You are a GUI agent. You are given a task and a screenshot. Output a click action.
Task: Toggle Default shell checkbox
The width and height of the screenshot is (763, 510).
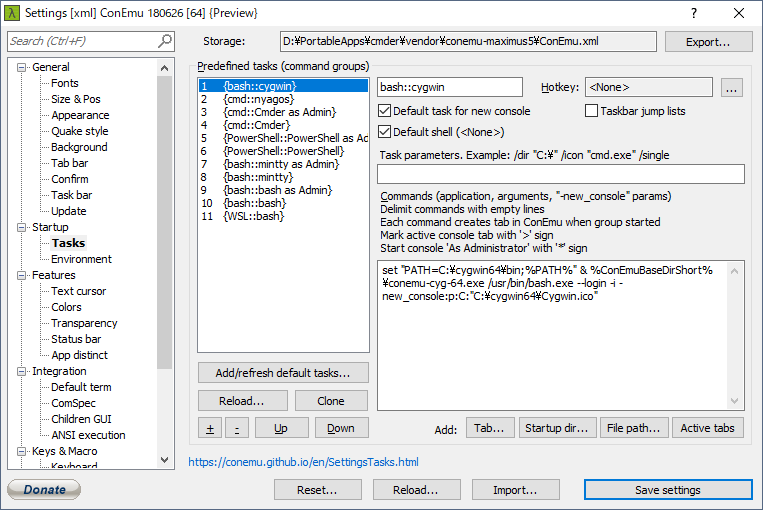tap(384, 132)
